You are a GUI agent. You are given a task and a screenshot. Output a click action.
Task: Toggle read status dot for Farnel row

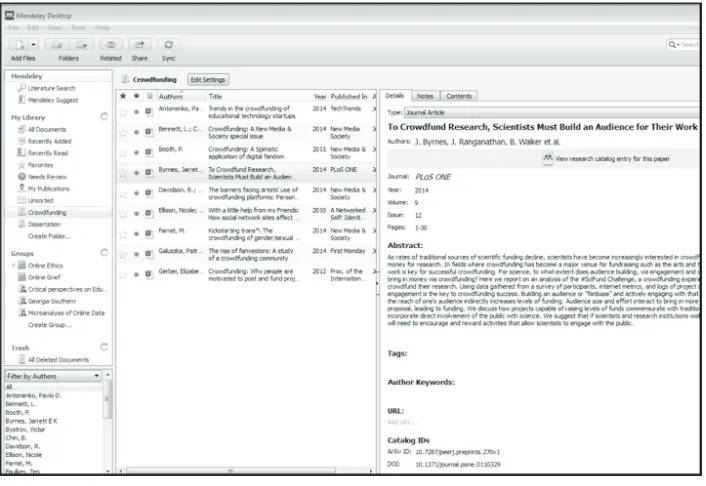pyautogui.click(x=136, y=234)
